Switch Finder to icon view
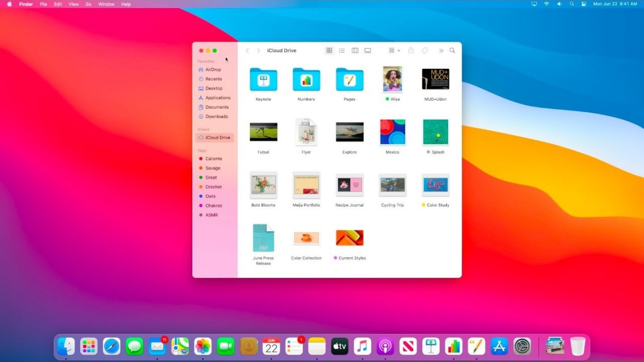This screenshot has width=644, height=362. click(x=329, y=51)
